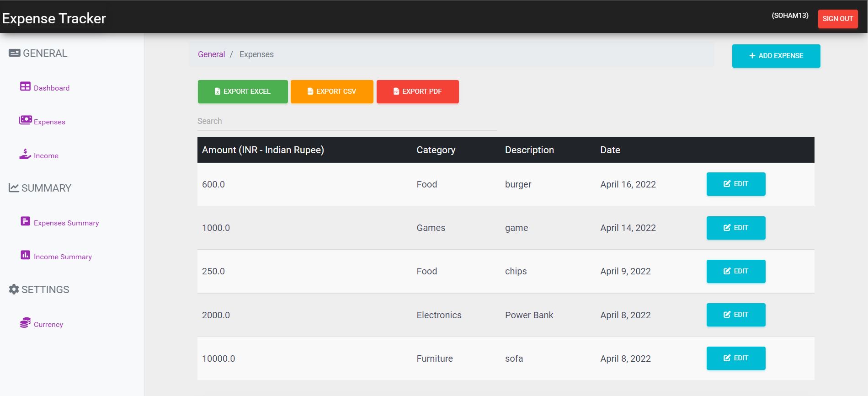View the Expenses Summary page
868x396 pixels.
66,223
